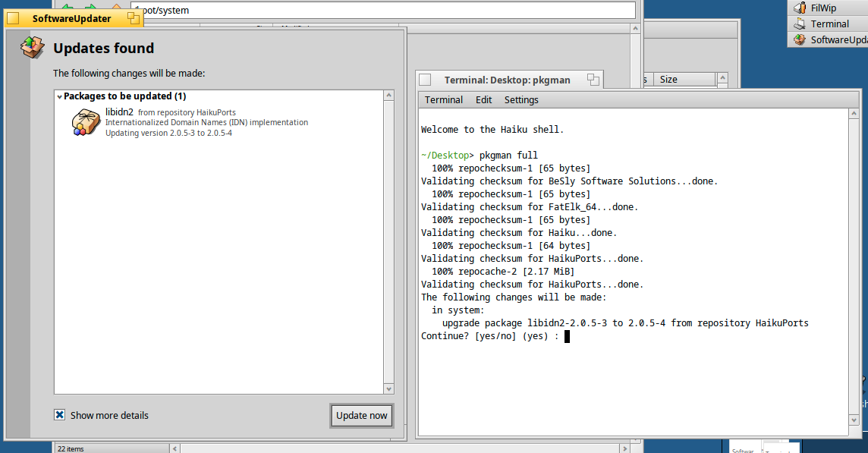This screenshot has height=453, width=868.
Task: Click the Terminal icon in the Deskbar
Action: tap(799, 24)
